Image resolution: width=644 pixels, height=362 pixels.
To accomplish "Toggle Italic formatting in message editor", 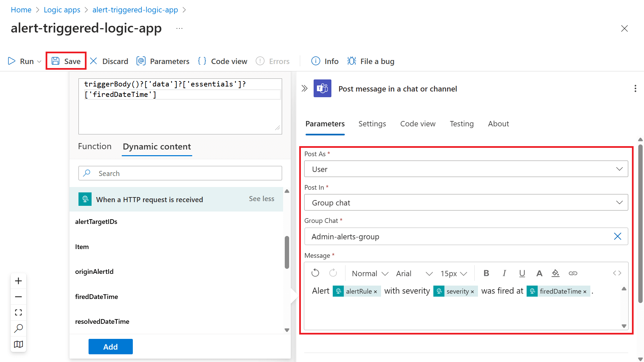I will tap(504, 273).
